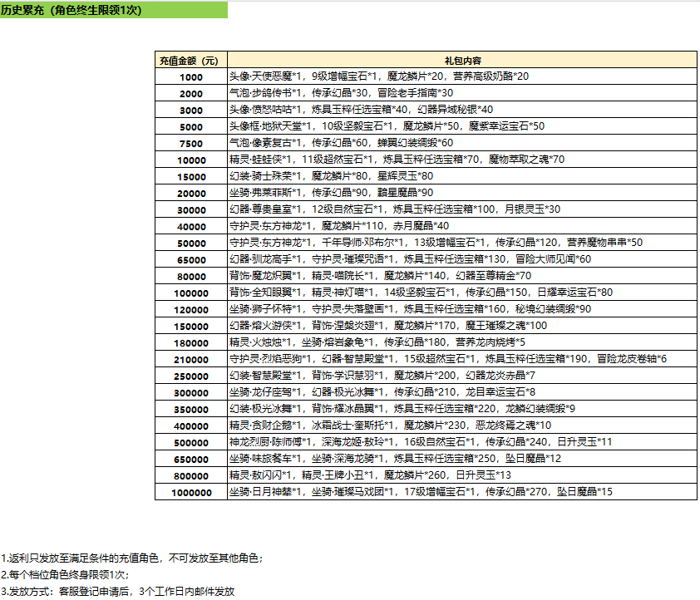
Task: Select the 充值金额（元） column header
Action: click(190, 60)
